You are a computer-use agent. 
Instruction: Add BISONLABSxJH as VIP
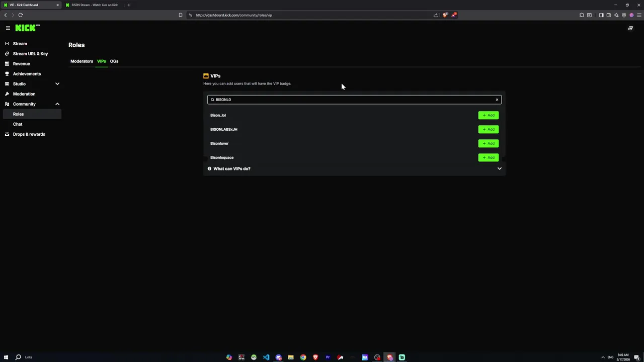coord(488,129)
